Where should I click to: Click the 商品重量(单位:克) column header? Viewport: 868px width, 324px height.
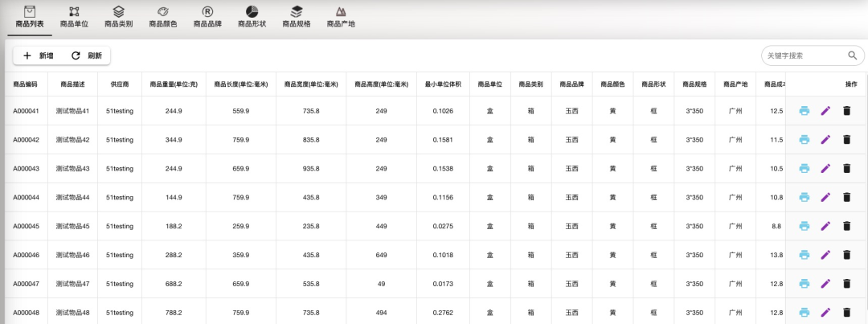[x=174, y=84]
